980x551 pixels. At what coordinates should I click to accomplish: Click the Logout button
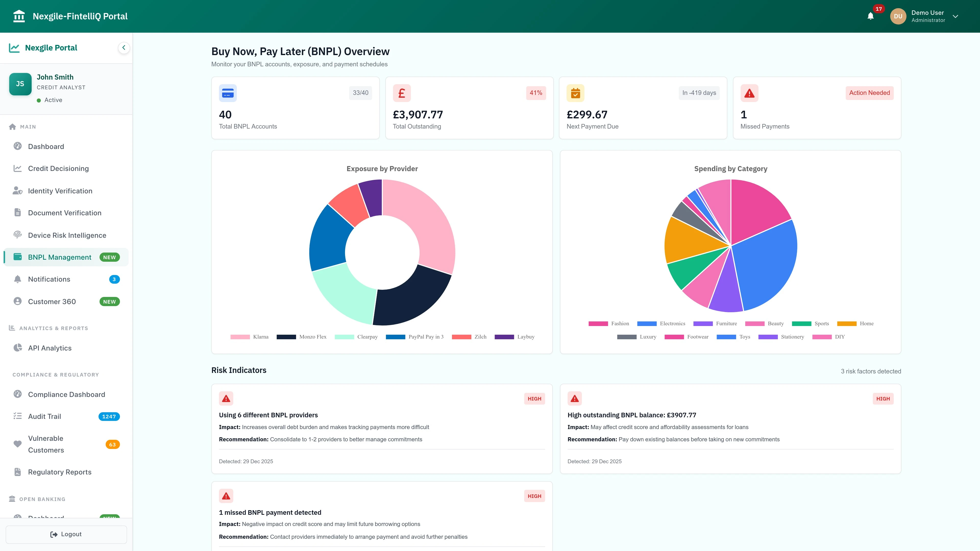[x=66, y=534]
